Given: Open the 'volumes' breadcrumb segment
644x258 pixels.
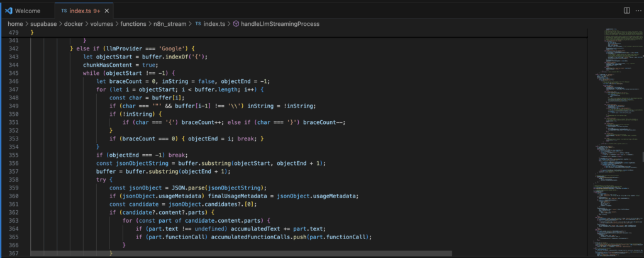Looking at the screenshot, I should coord(101,24).
